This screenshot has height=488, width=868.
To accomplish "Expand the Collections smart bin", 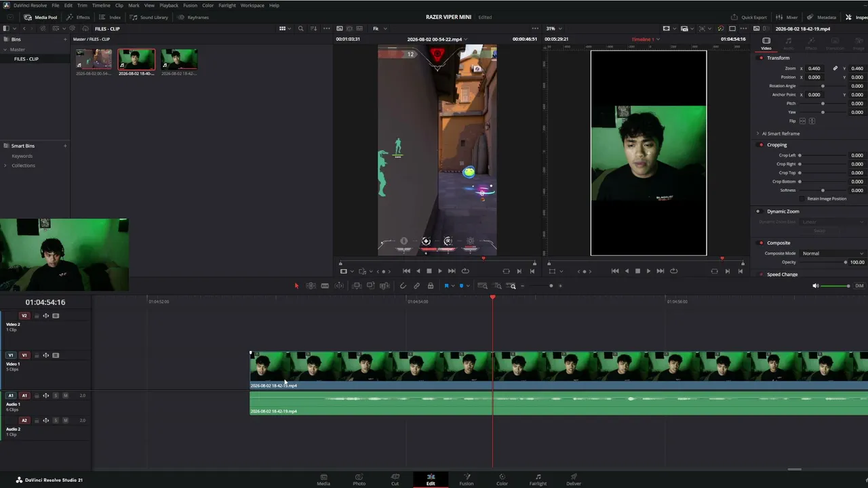I will [x=6, y=165].
